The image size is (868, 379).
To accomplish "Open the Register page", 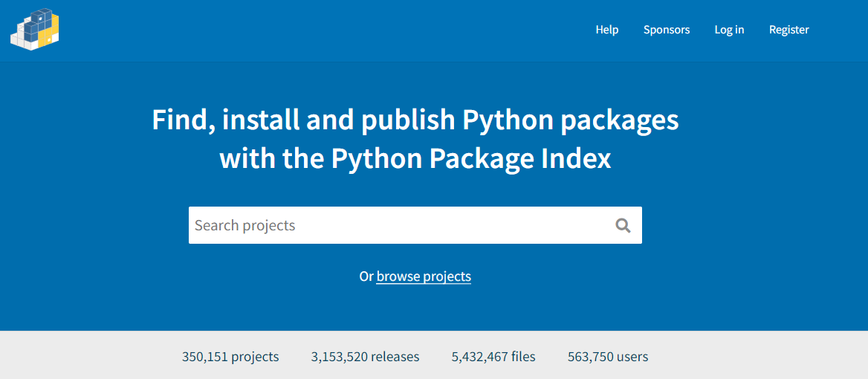I will pyautogui.click(x=788, y=30).
